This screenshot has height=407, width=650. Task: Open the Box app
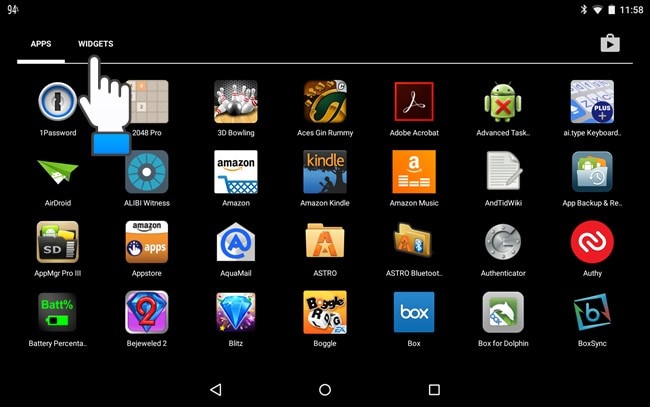[414, 312]
